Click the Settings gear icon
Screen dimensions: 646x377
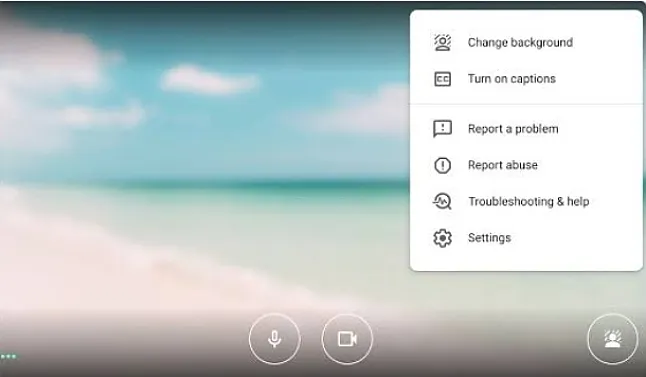[442, 238]
